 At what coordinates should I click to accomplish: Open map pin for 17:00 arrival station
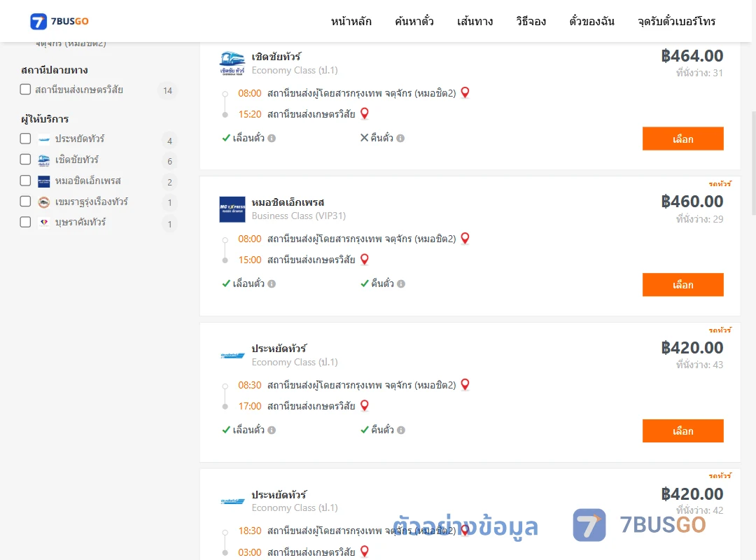pos(365,405)
